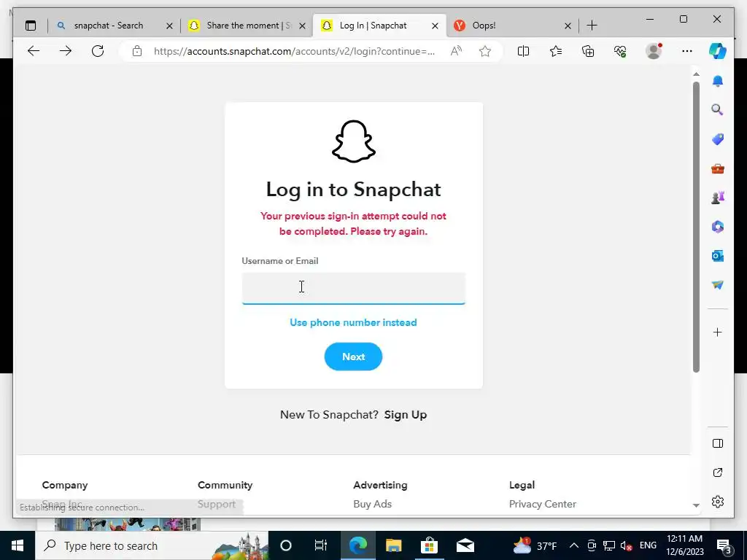Image resolution: width=747 pixels, height=560 pixels.
Task: Open the muted volume tray icon
Action: (x=627, y=545)
